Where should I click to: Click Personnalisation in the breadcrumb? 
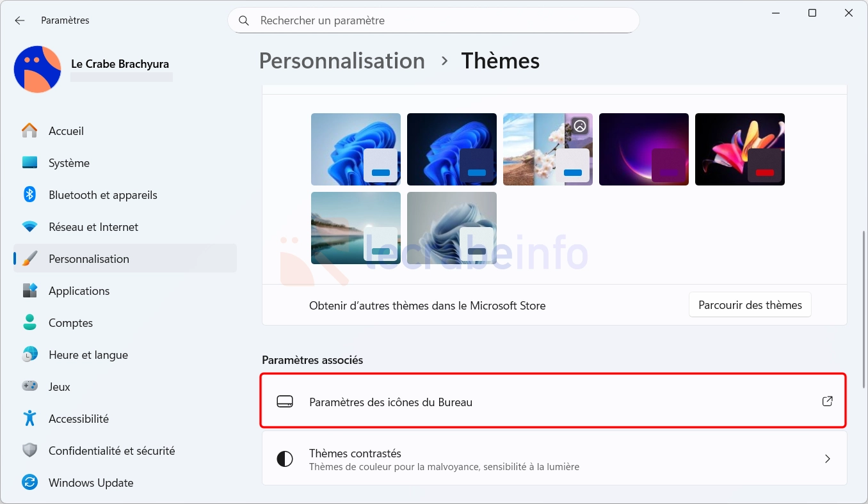click(x=342, y=61)
